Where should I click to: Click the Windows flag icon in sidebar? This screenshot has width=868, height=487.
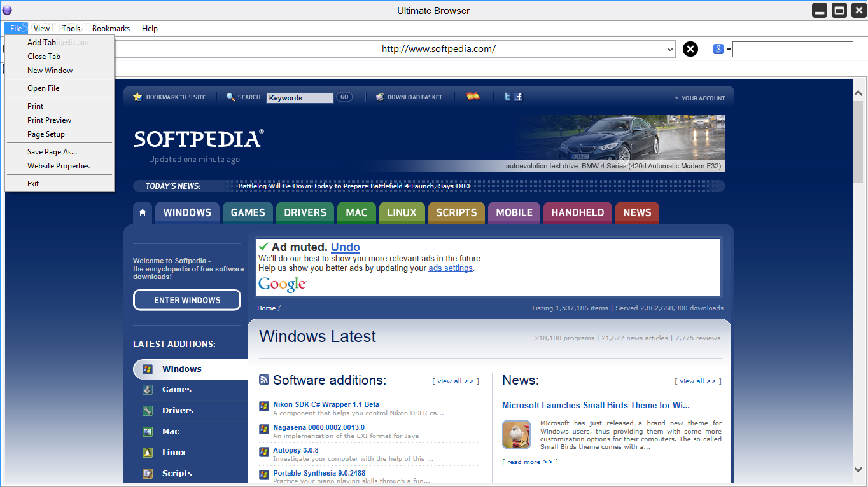point(148,369)
